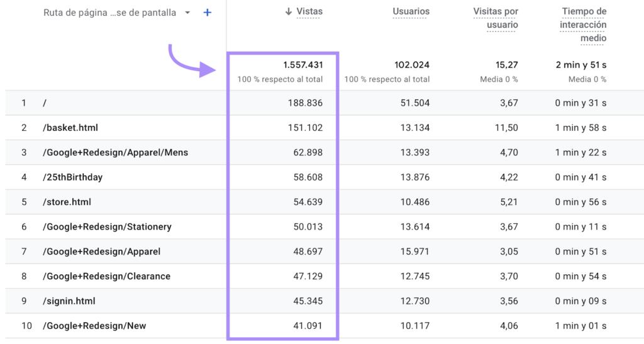
Task: Click the 188.836 views cell
Action: point(303,103)
